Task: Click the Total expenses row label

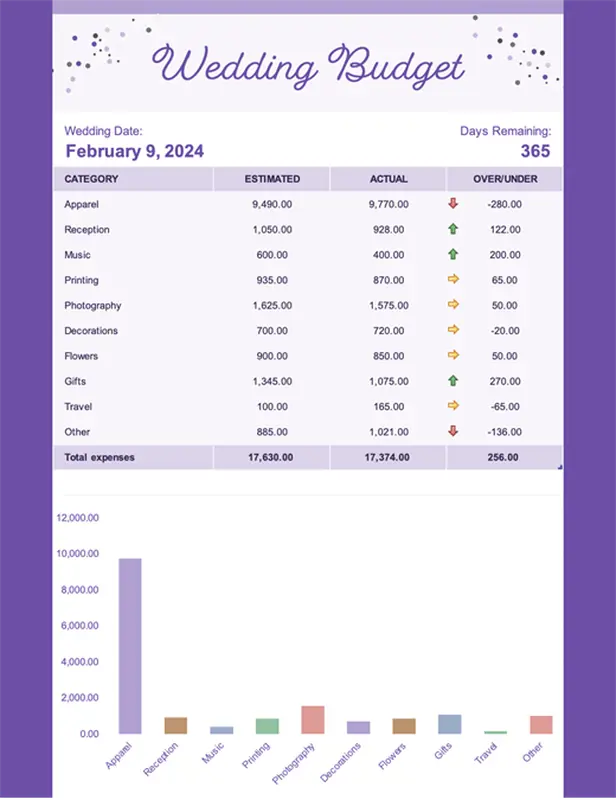Action: [x=99, y=457]
